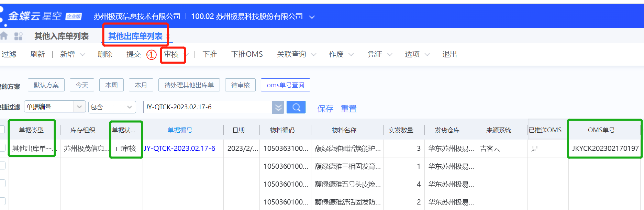Sort by the 单据编号 column header

coord(180,130)
